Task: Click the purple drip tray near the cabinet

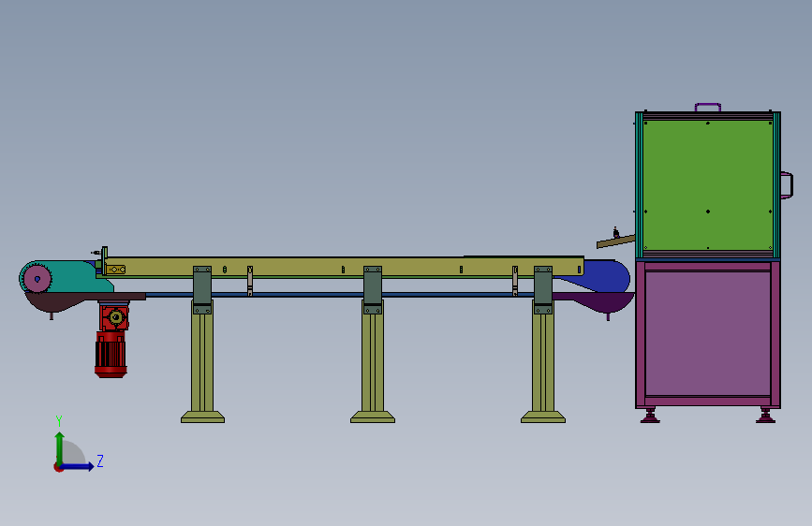Action: tap(594, 301)
